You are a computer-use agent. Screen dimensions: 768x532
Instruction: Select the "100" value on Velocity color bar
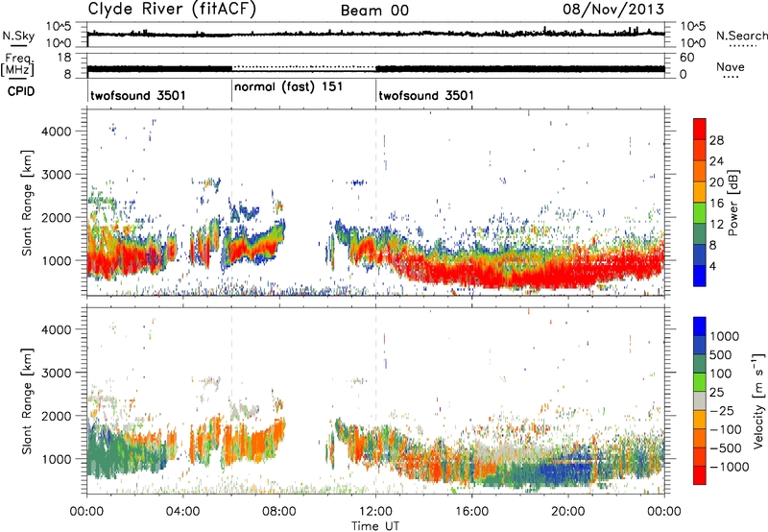point(721,374)
